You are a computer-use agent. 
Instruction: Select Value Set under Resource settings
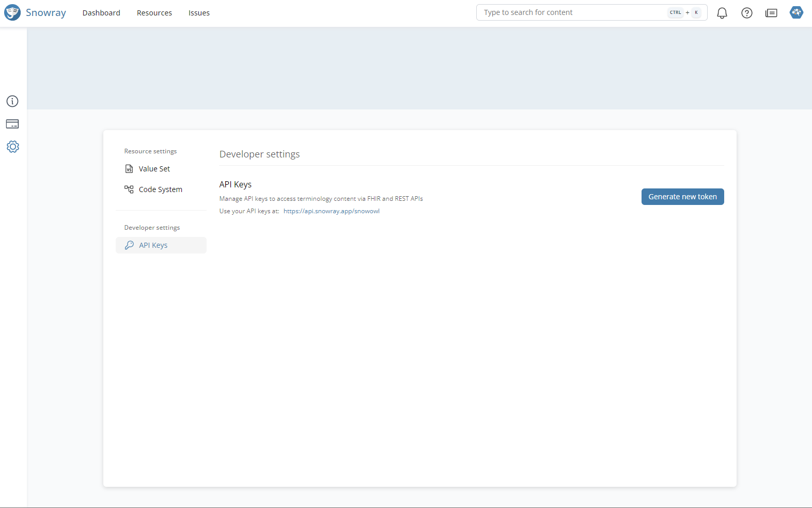click(154, 169)
